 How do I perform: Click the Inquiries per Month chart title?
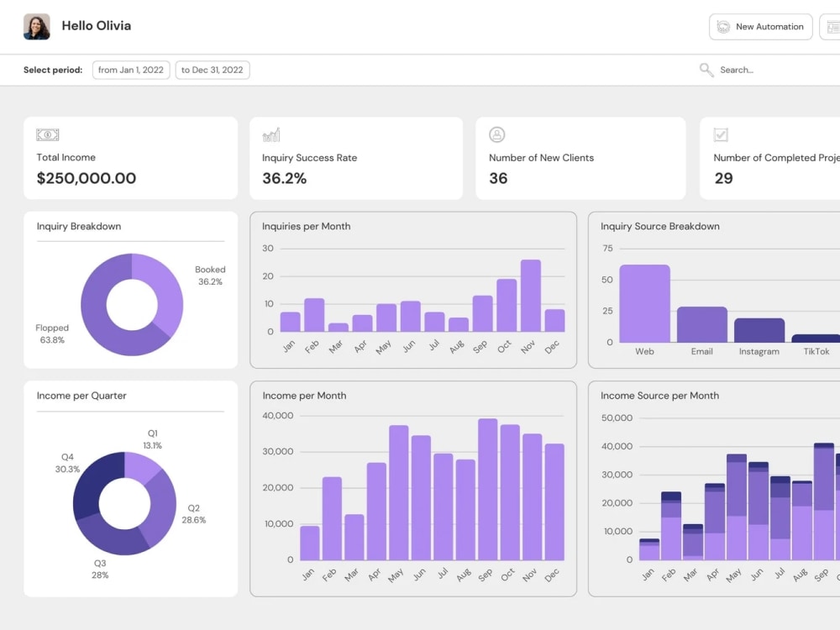307,226
